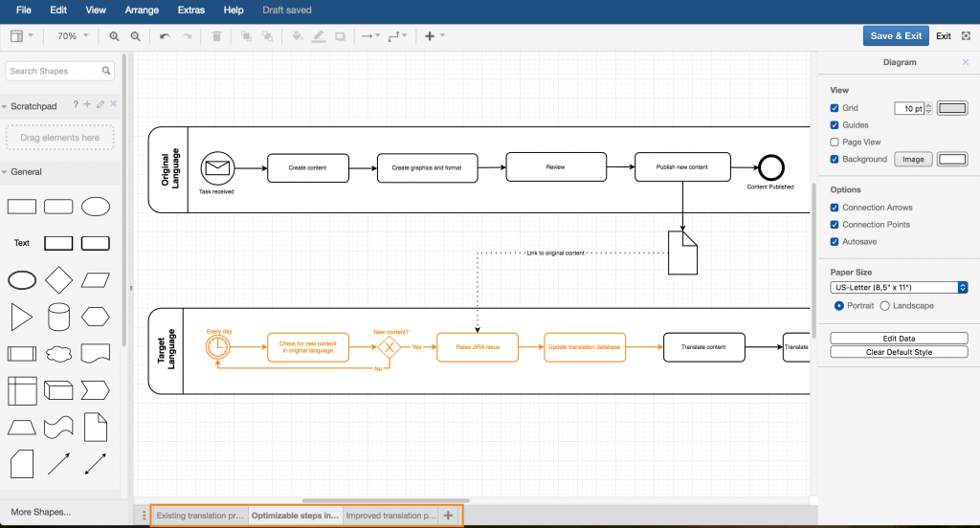Select the cube shape in General
The width and height of the screenshot is (980, 528).
pos(58,390)
